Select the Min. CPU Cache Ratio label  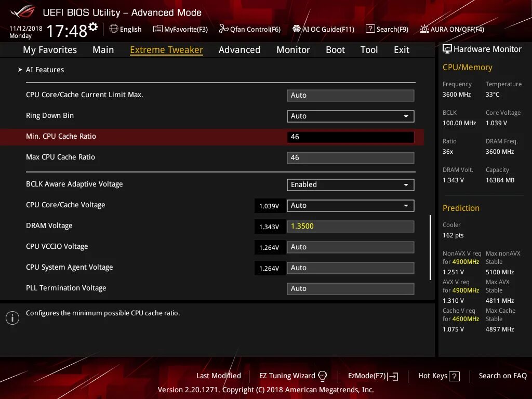tap(61, 137)
